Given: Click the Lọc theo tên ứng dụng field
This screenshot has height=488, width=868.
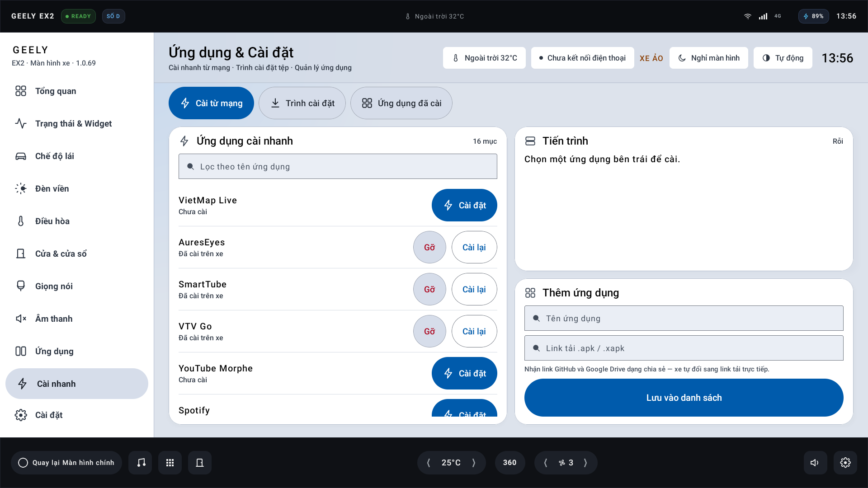Looking at the screenshot, I should [x=338, y=166].
